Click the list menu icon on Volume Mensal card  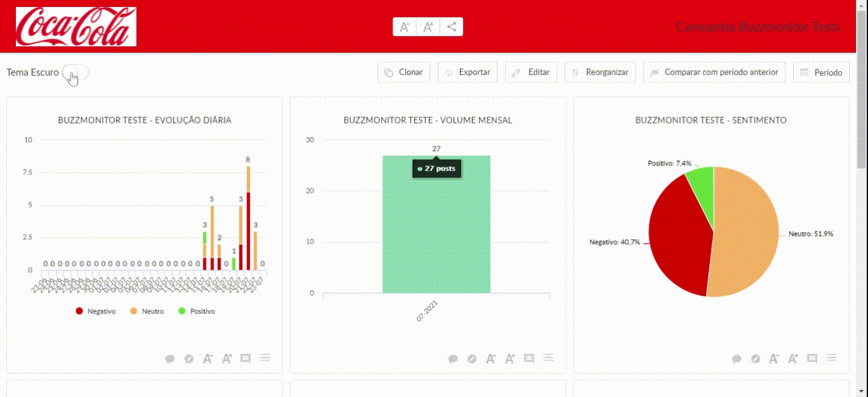548,359
